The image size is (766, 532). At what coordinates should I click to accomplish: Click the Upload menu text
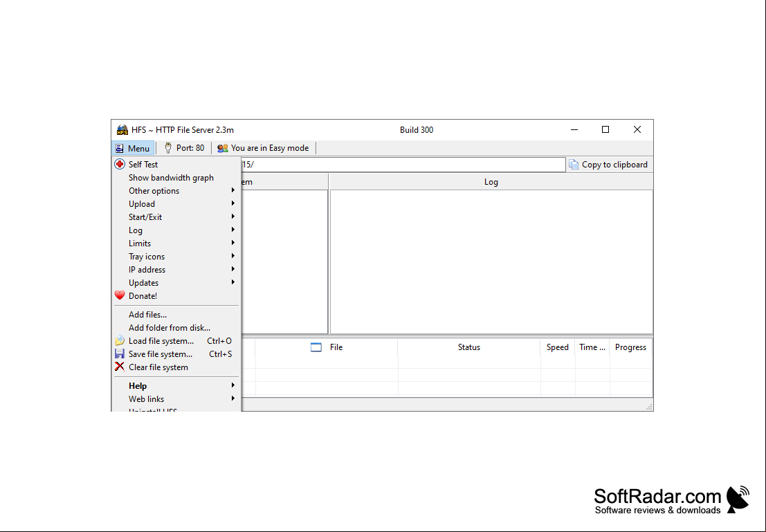tap(142, 203)
